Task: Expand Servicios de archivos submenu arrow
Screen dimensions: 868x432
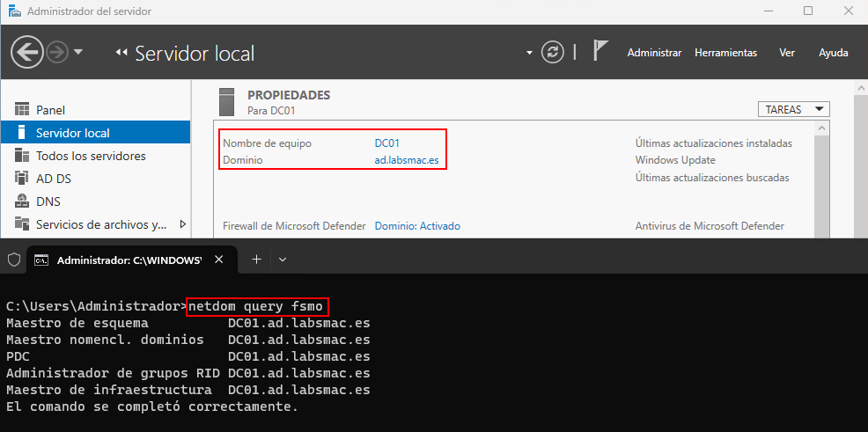Action: [183, 224]
